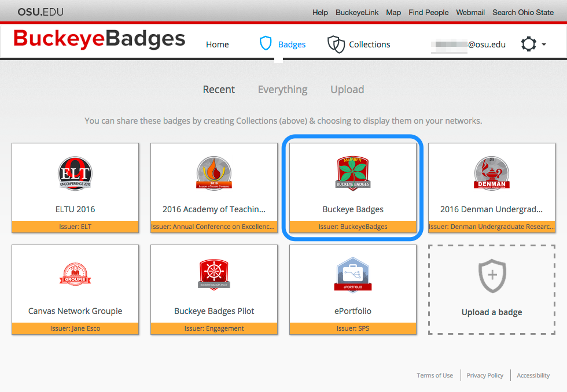
Task: Click the Buckeye Badges member leaf badge image
Action: click(353, 173)
